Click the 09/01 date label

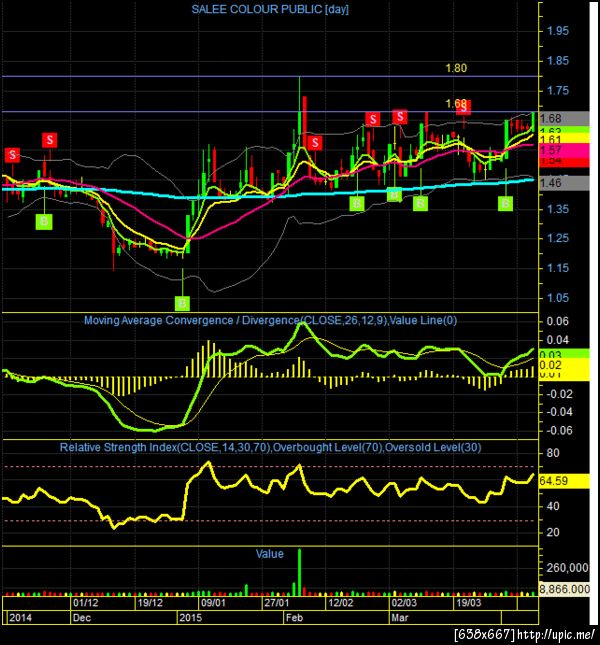click(213, 603)
